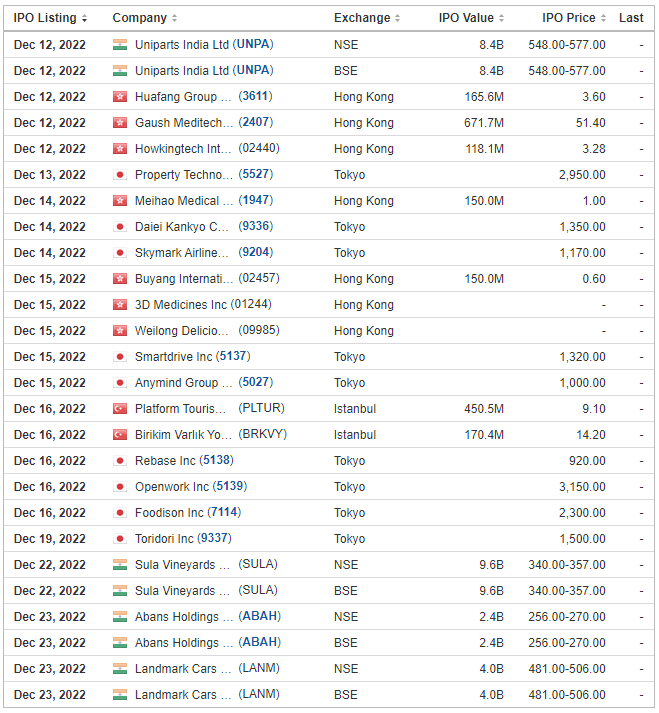Click the Japan flag beside Foodison Inc
Image resolution: width=659 pixels, height=713 pixels.
[120, 513]
